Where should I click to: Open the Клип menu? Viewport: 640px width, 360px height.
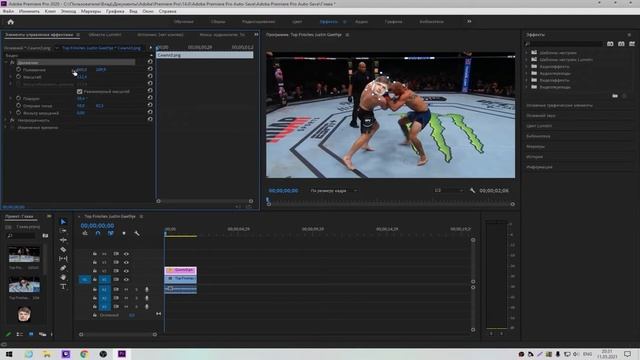click(50, 11)
